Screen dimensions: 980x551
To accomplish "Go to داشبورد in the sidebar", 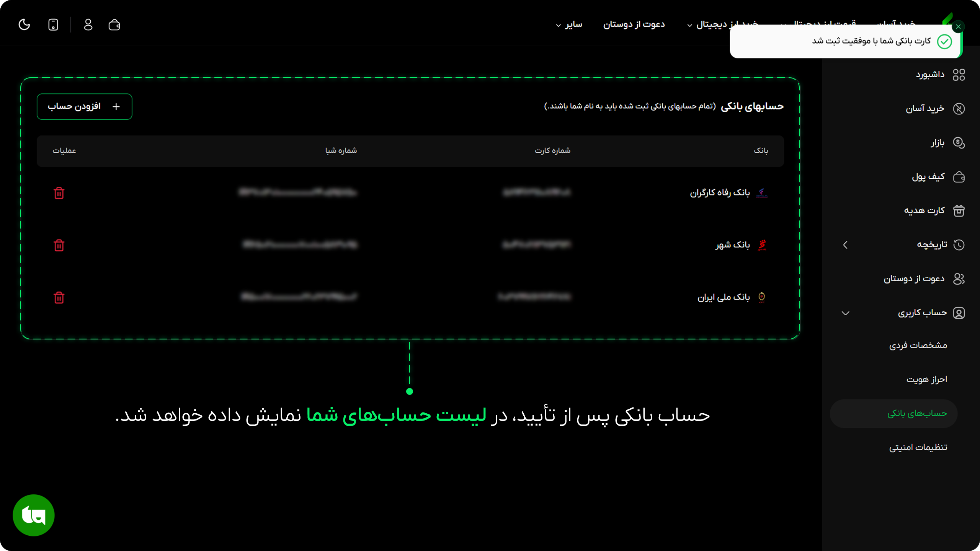I will click(x=930, y=75).
